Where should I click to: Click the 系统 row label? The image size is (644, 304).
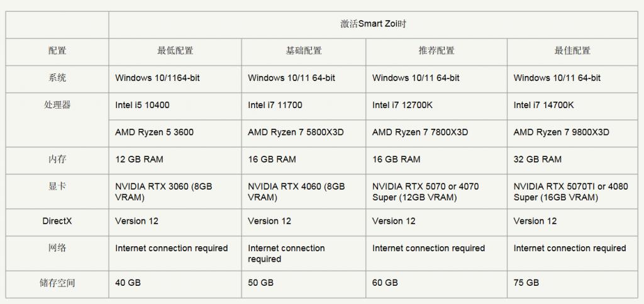pos(57,79)
